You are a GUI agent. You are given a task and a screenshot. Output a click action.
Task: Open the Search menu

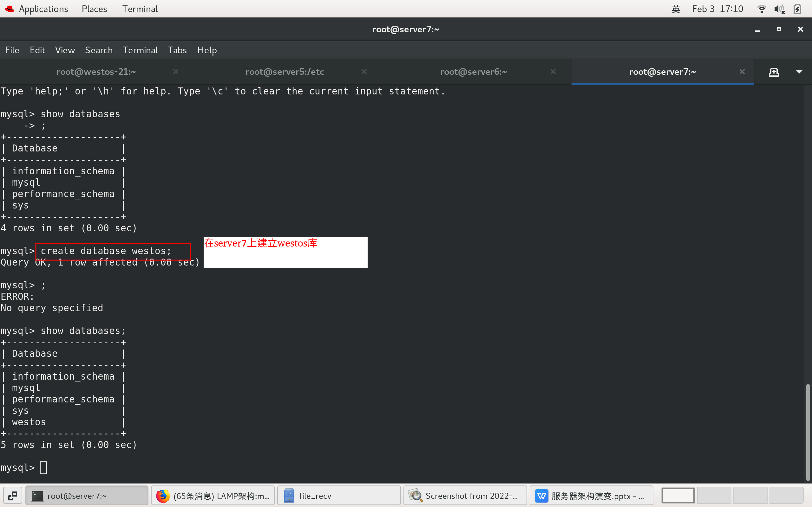tap(99, 50)
